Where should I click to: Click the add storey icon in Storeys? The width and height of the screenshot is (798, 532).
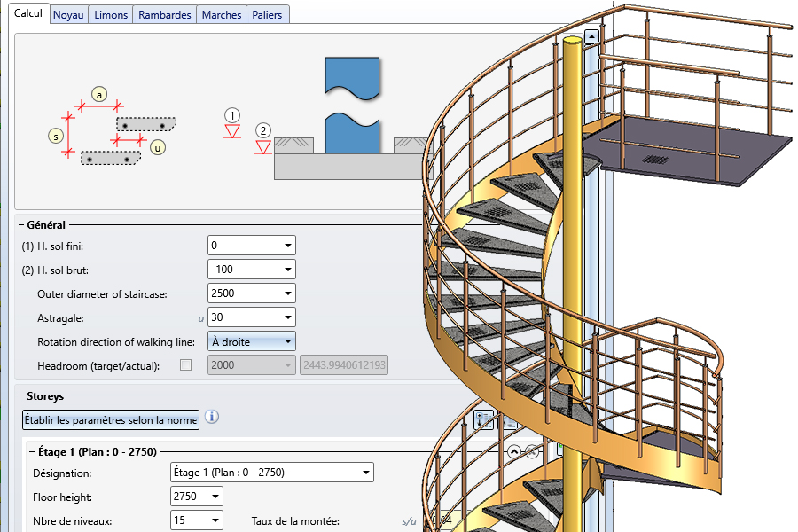484,419
